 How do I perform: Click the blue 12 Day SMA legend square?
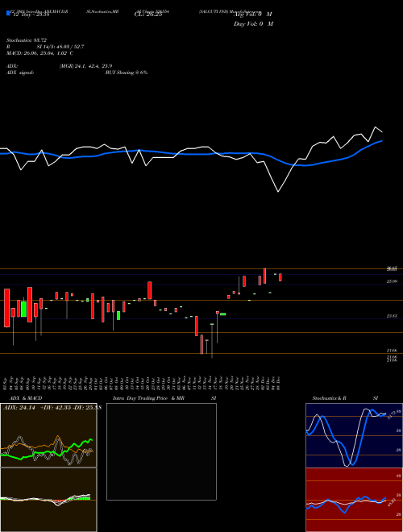point(8,13)
